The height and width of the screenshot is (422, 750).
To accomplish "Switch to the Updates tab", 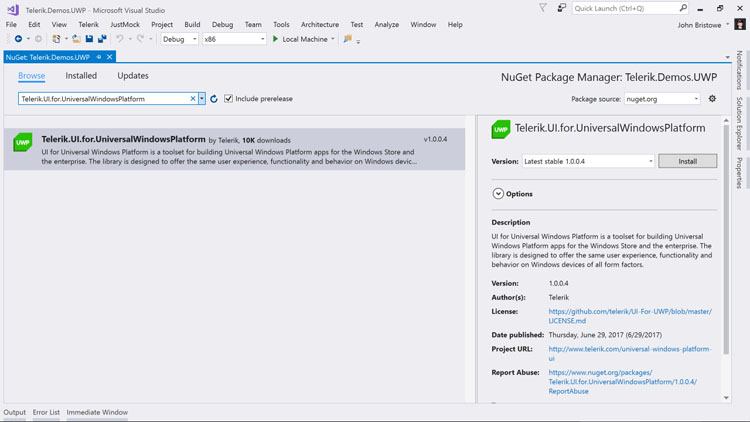I will click(x=133, y=76).
